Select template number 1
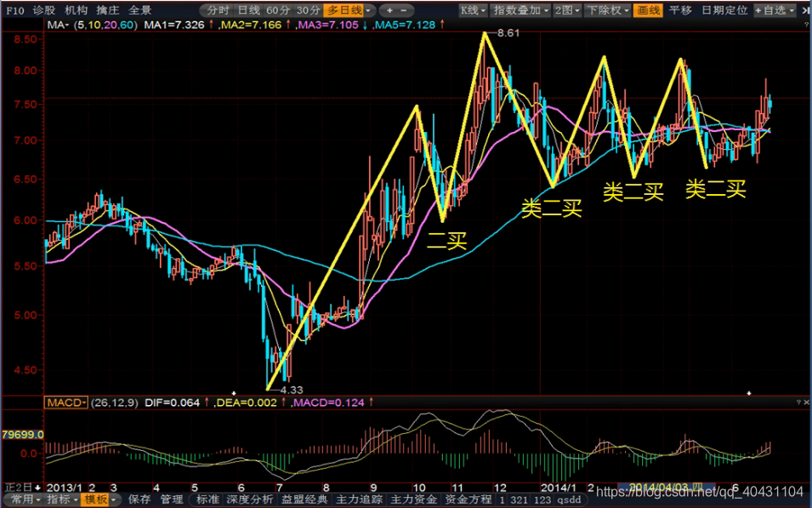This screenshot has width=812, height=508. point(502,499)
